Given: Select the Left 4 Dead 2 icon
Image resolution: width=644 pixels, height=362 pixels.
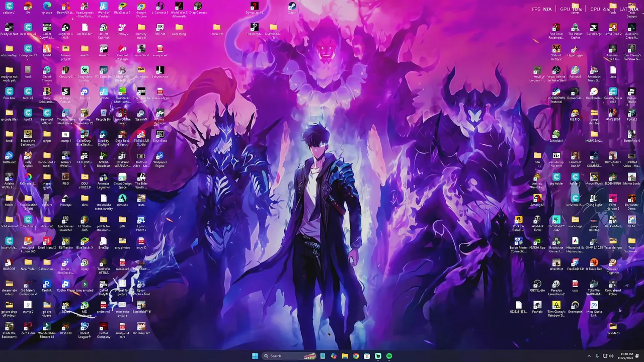Looking at the screenshot, I should pyautogui.click(x=613, y=30).
